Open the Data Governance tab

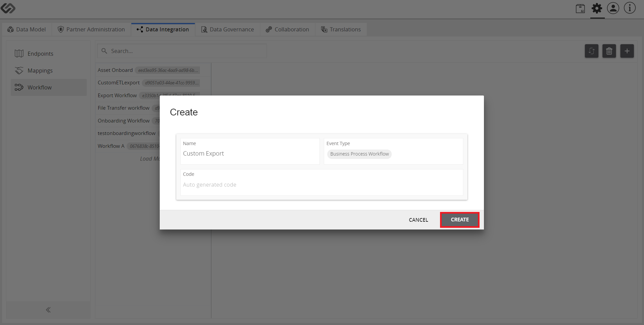pyautogui.click(x=228, y=29)
